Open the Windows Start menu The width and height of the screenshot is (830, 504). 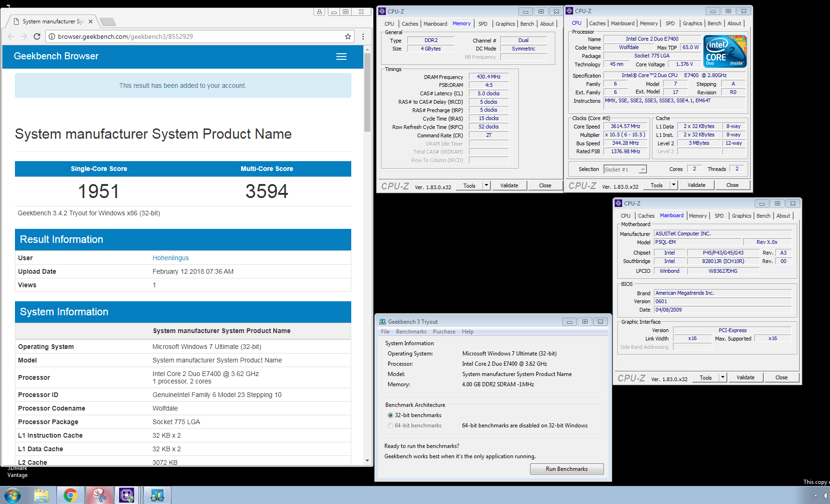pyautogui.click(x=13, y=495)
